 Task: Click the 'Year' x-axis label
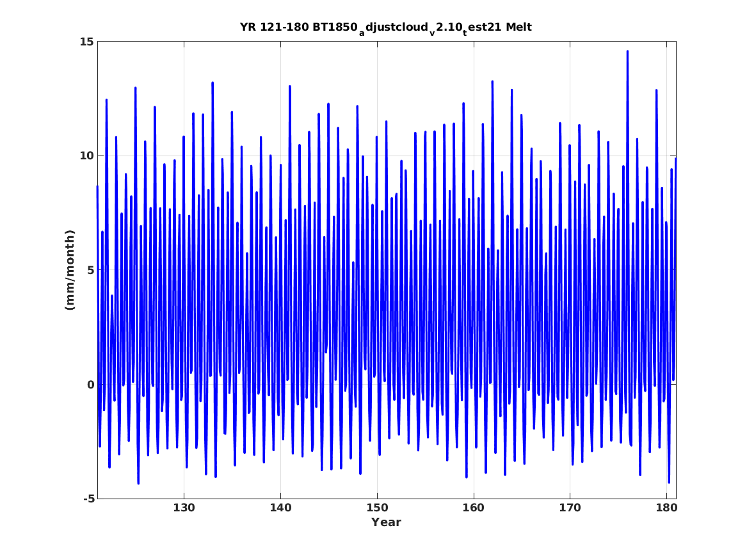(x=387, y=522)
